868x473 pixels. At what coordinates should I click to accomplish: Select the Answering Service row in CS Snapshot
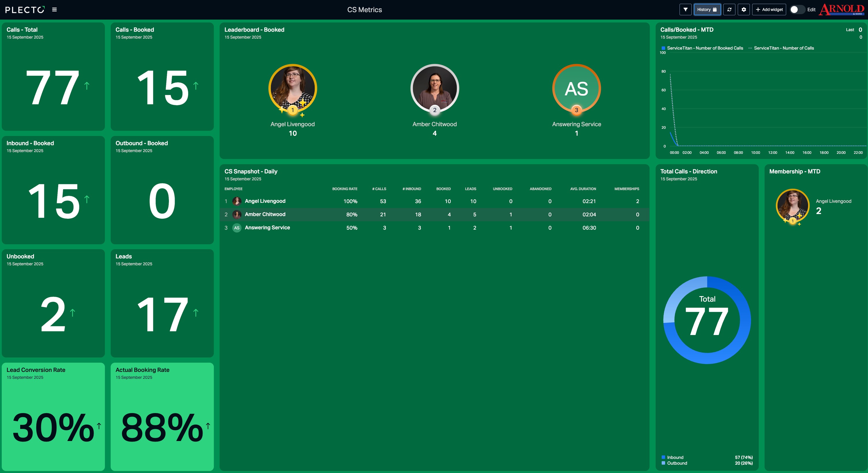coord(434,228)
